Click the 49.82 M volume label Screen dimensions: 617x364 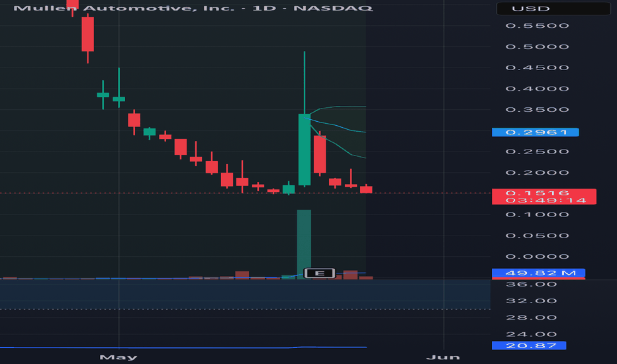538,273
